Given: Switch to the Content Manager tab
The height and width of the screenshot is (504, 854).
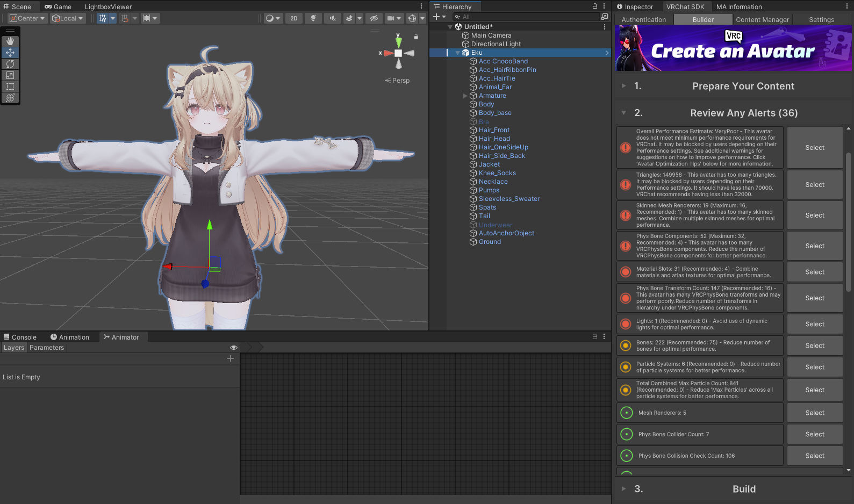Looking at the screenshot, I should [762, 20].
